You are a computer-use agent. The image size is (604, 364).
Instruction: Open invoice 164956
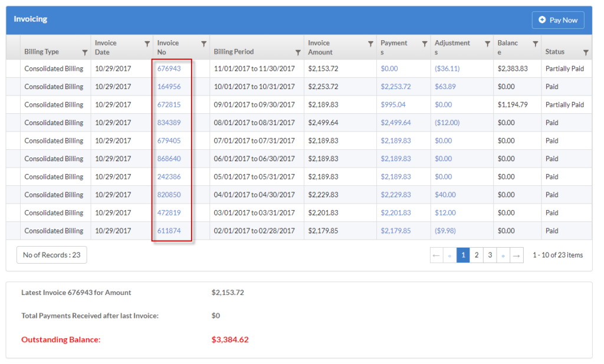(x=170, y=86)
